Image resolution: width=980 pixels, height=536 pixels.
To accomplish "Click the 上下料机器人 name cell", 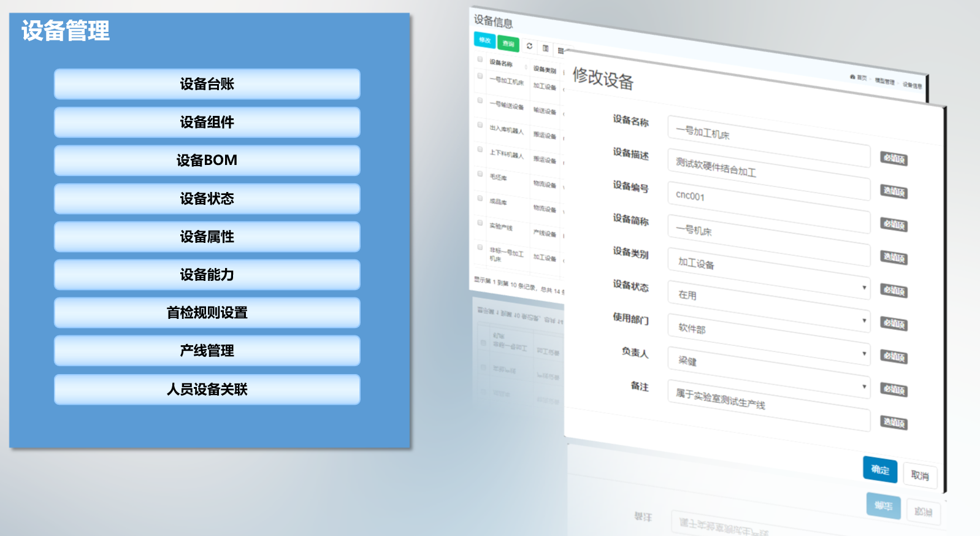I will (507, 155).
